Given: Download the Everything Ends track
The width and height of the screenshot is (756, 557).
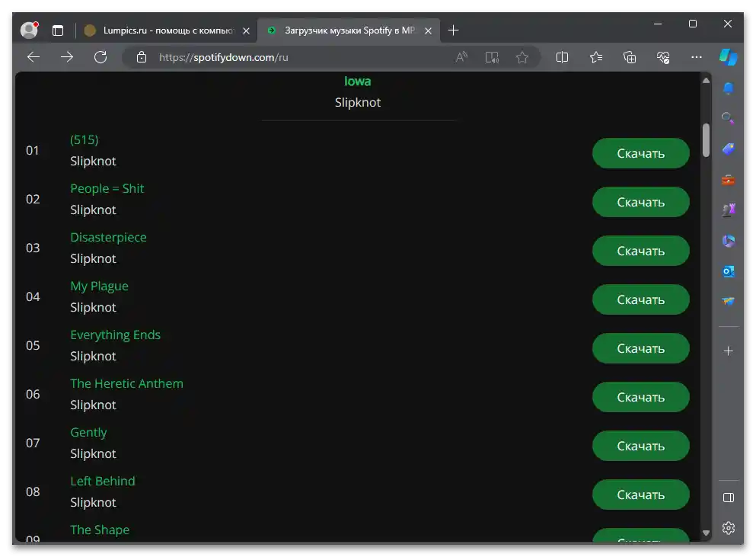Looking at the screenshot, I should [x=641, y=348].
